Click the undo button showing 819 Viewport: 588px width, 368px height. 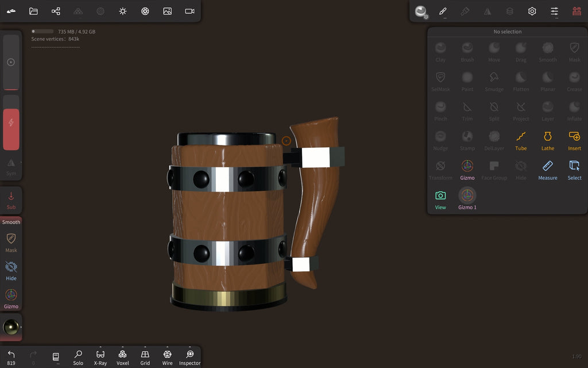11,358
